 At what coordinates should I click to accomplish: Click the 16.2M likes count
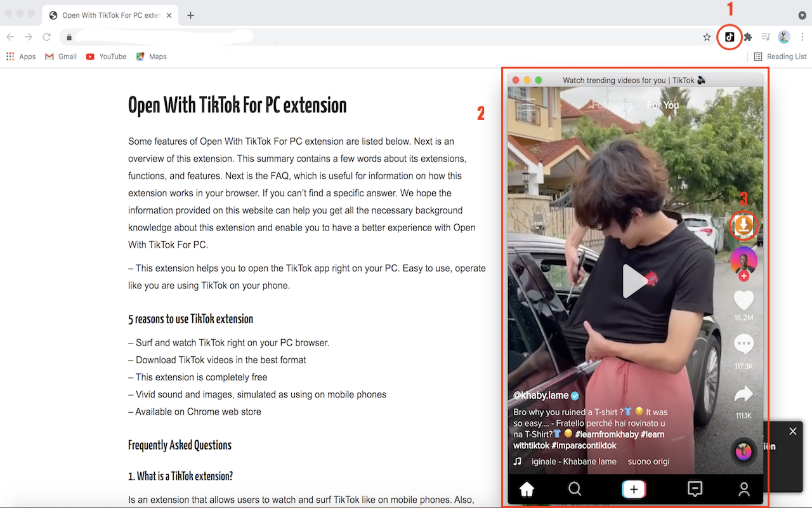(x=743, y=317)
